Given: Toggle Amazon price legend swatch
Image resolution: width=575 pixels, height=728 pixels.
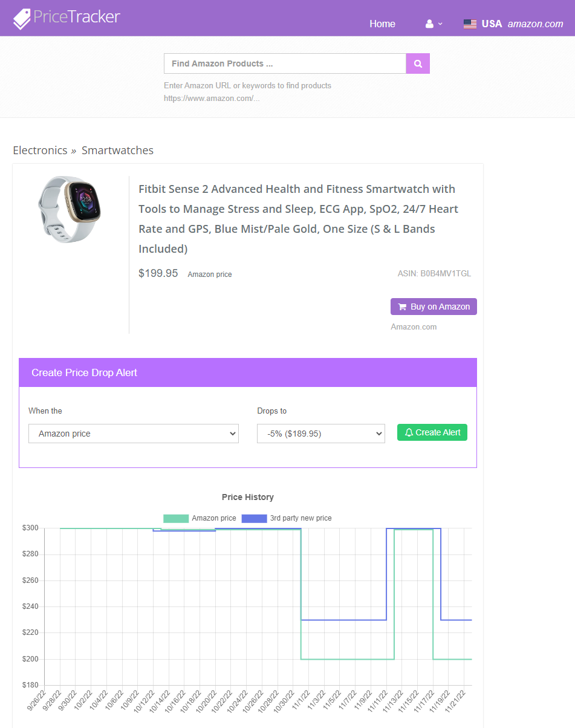Looking at the screenshot, I should pyautogui.click(x=176, y=518).
